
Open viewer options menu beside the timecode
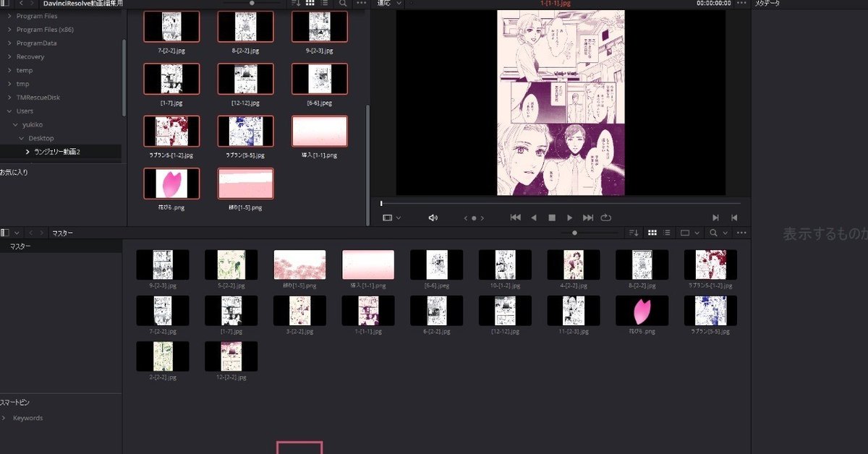point(741,4)
